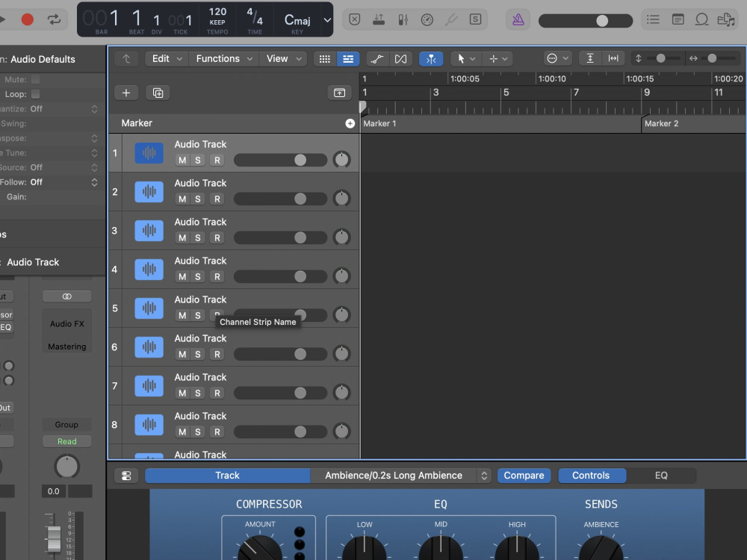Select the Track tab in Smart Controls
Screen dimensions: 747x560
227,476
